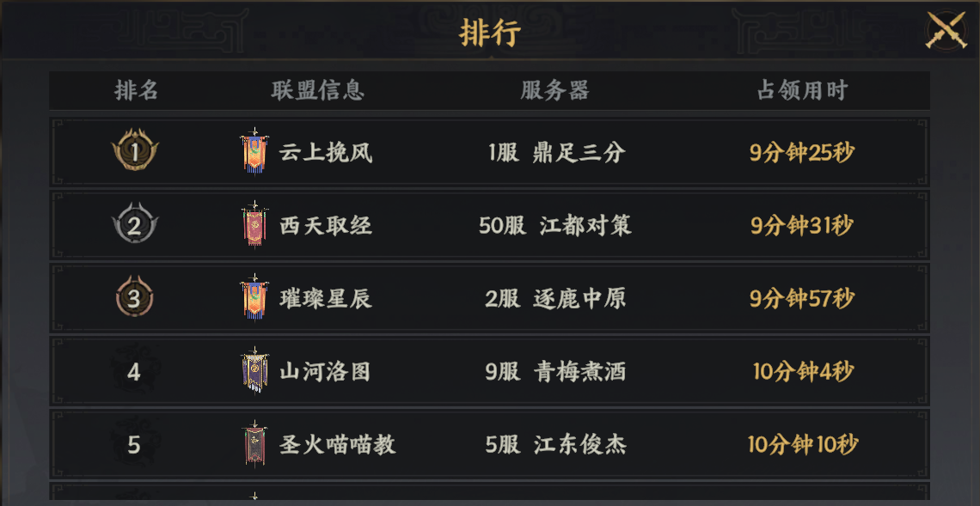Screen dimensions: 980x506
Task: Click the 排行 title at top
Action: 490,34
